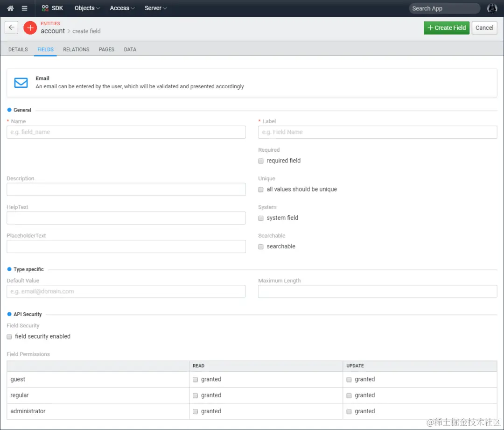
Task: Grant READ permission for regular
Action: tap(195, 395)
